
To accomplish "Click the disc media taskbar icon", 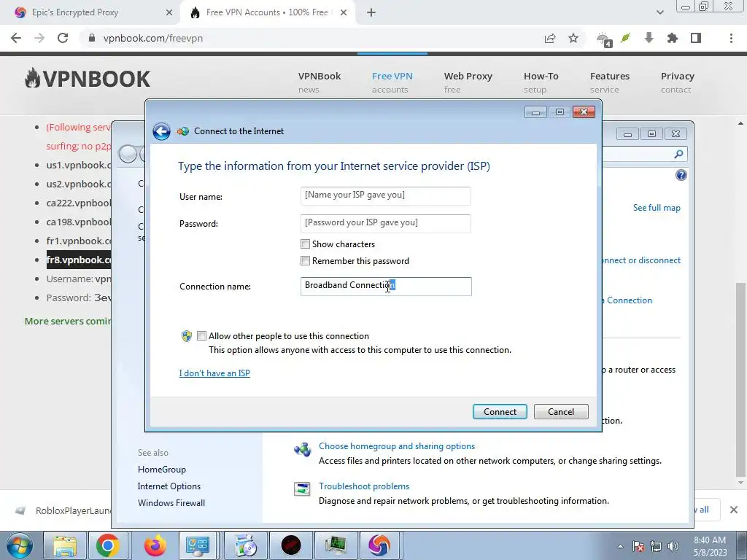I will (244, 545).
